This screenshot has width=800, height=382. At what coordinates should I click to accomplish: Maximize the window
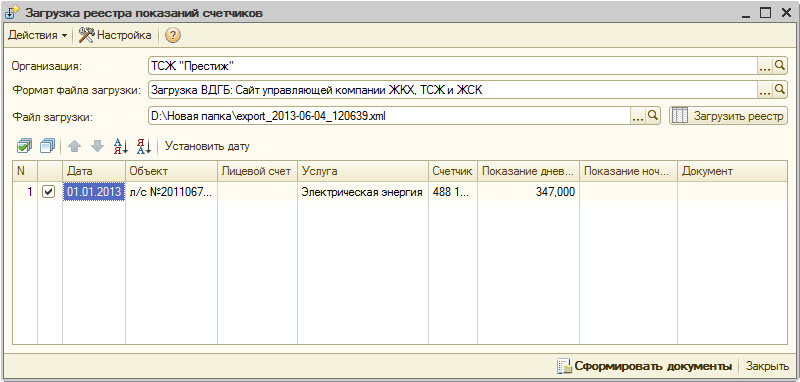tap(765, 13)
